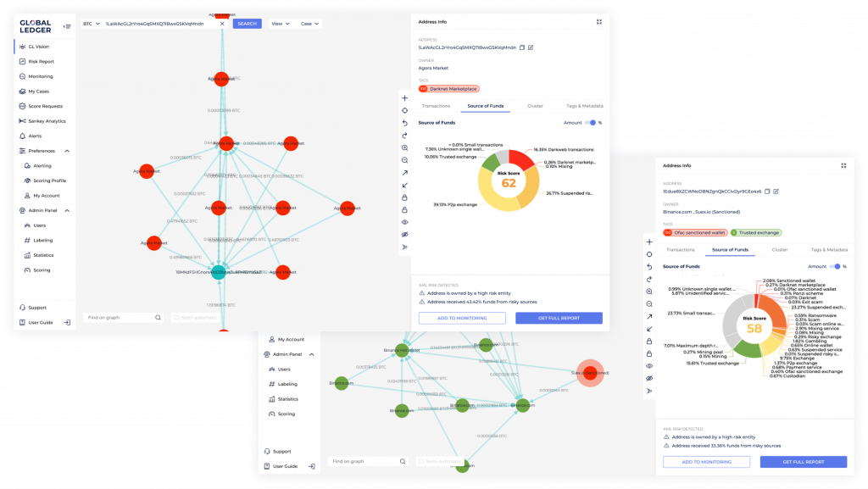Click the Trusted exchange tag
The width and height of the screenshot is (868, 489).
pyautogui.click(x=755, y=233)
